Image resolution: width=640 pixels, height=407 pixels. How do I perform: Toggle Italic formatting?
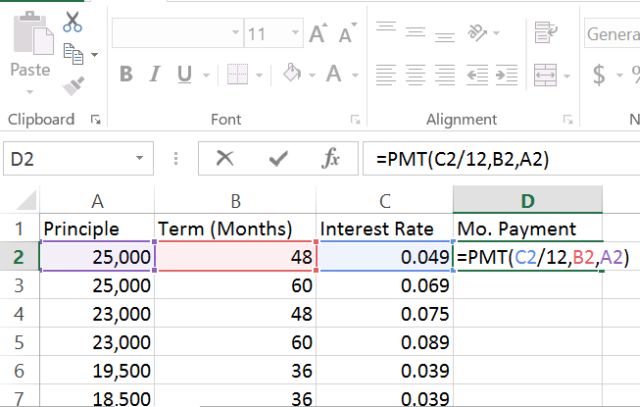[155, 74]
